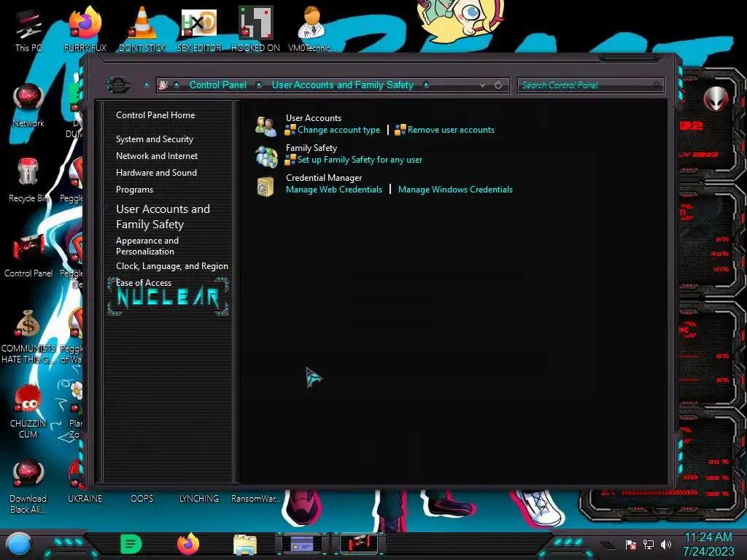This screenshot has width=747, height=560.
Task: Click Set up Family Safety link
Action: [360, 160]
